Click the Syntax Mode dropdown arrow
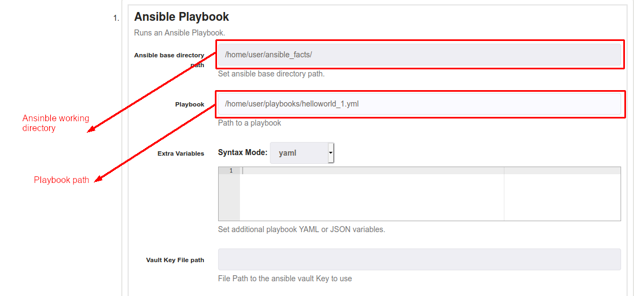Screen dimensions: 644x296 coord(330,153)
